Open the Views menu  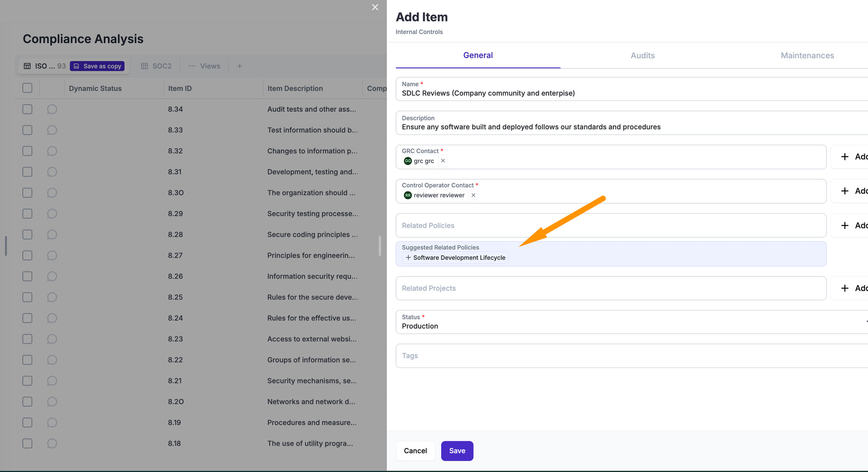point(205,66)
